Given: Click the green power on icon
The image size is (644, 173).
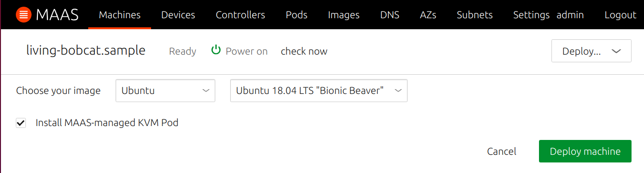Looking at the screenshot, I should [x=216, y=50].
